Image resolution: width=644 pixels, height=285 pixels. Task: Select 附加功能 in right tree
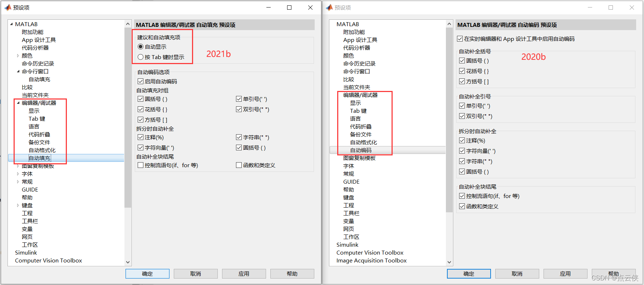354,32
